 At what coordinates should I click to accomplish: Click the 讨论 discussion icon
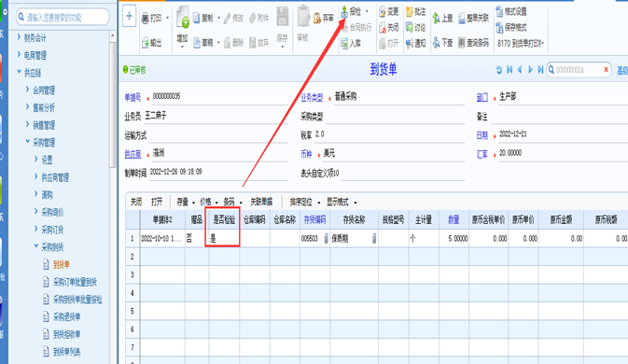tap(410, 27)
